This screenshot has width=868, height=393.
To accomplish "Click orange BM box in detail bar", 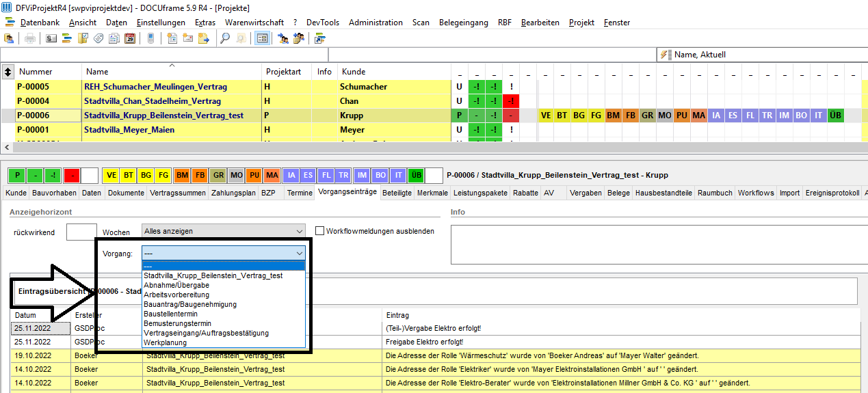I will click(182, 175).
